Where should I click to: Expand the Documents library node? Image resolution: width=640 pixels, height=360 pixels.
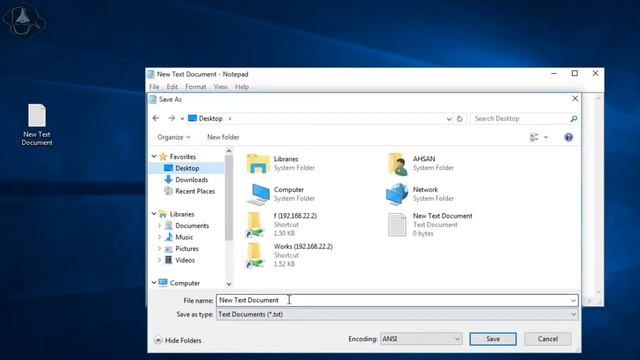coord(159,225)
